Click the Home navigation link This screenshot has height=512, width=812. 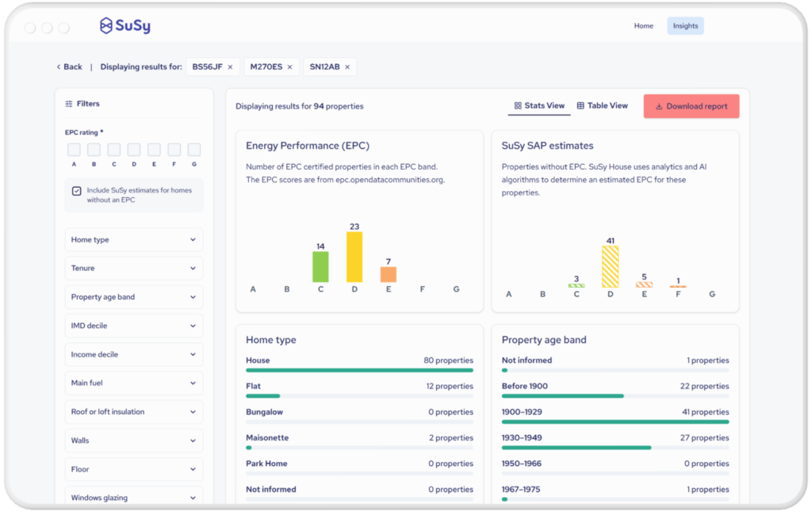tap(644, 26)
